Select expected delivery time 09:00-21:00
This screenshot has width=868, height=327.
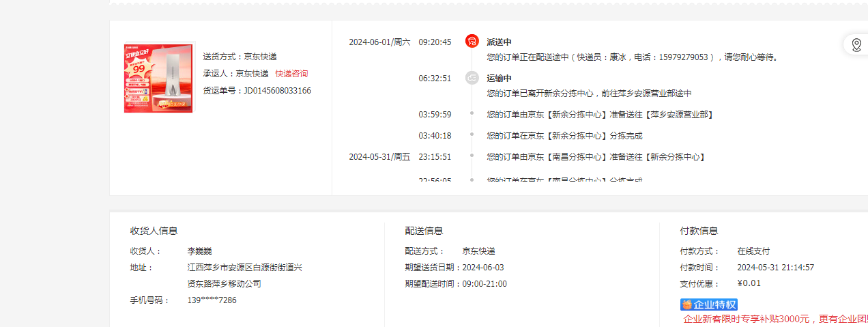tap(484, 284)
